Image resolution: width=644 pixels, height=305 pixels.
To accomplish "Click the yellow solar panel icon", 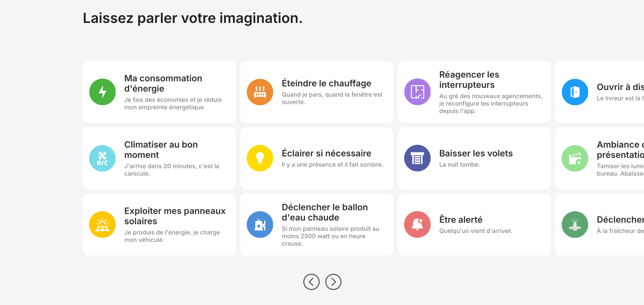I will click(102, 224).
